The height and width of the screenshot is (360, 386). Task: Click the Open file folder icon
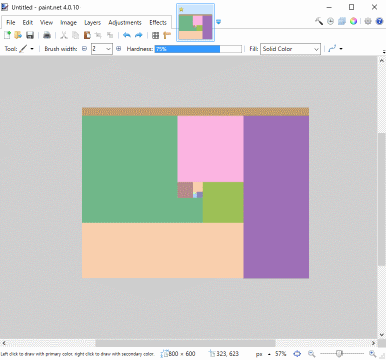18,35
